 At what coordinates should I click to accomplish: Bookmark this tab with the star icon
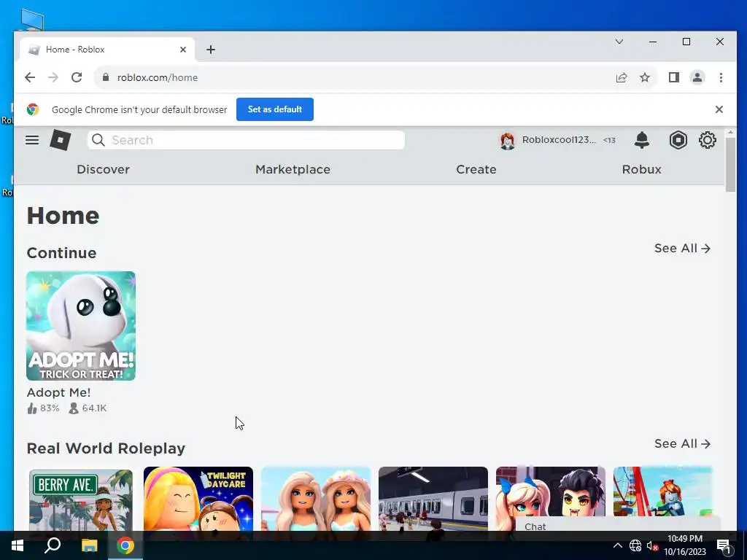[x=645, y=77]
